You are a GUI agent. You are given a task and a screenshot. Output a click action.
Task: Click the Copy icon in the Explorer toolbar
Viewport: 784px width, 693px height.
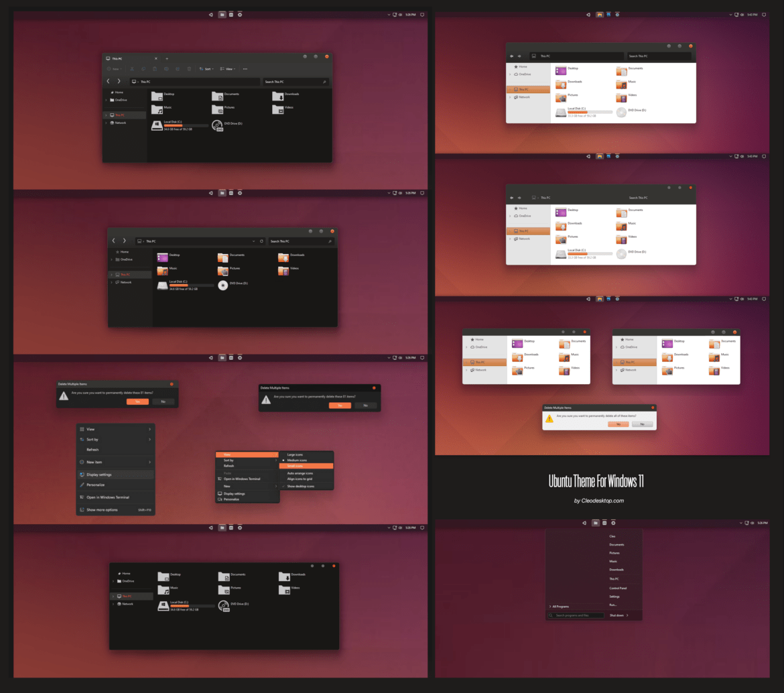[x=143, y=69]
